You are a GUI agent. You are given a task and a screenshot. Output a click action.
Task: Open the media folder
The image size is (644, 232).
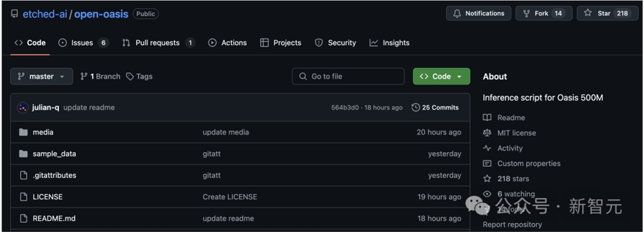[43, 132]
